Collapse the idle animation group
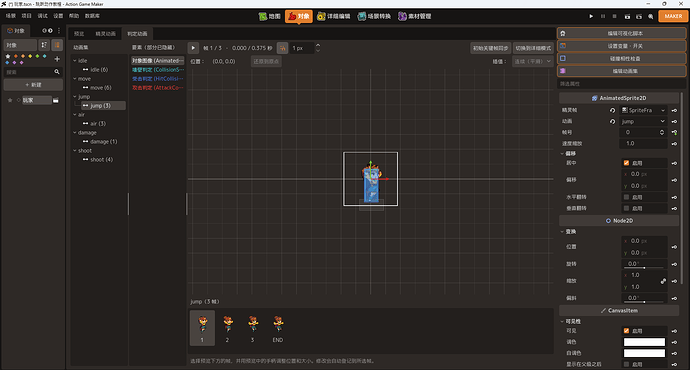Image resolution: width=690 pixels, height=370 pixels. tap(75, 61)
